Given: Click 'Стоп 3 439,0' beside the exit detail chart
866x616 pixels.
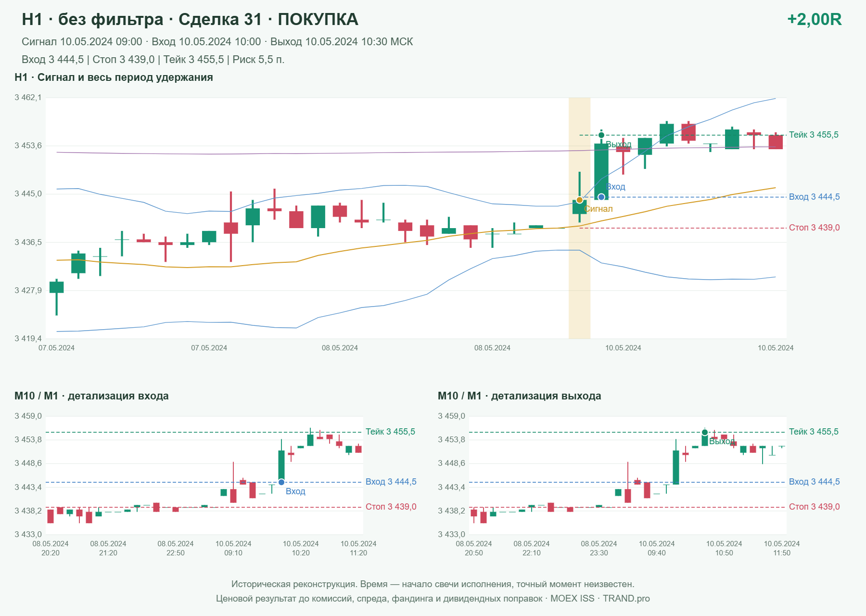Looking at the screenshot, I should point(815,507).
